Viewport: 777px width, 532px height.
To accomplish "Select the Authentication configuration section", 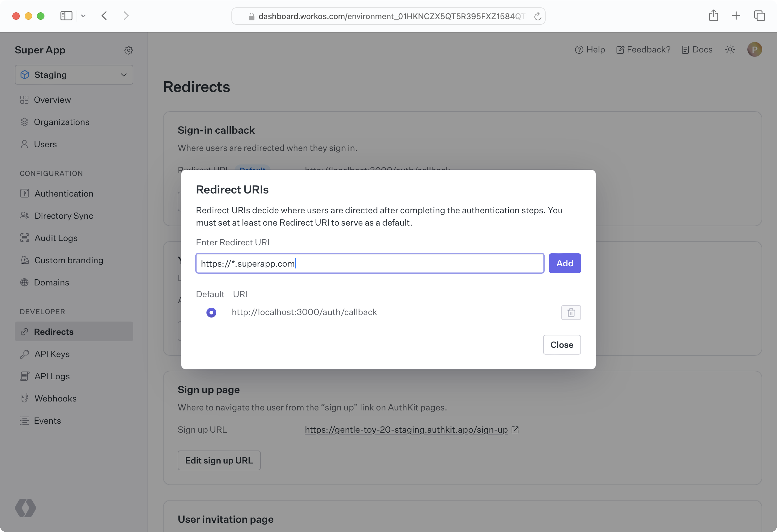I will [64, 193].
